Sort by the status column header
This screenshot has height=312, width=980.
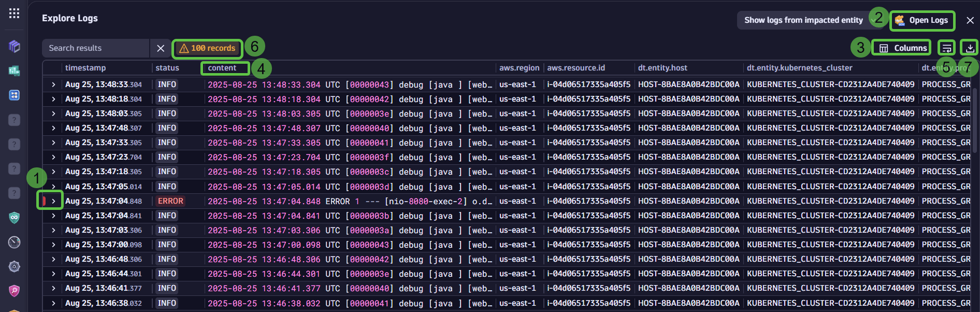pos(167,68)
